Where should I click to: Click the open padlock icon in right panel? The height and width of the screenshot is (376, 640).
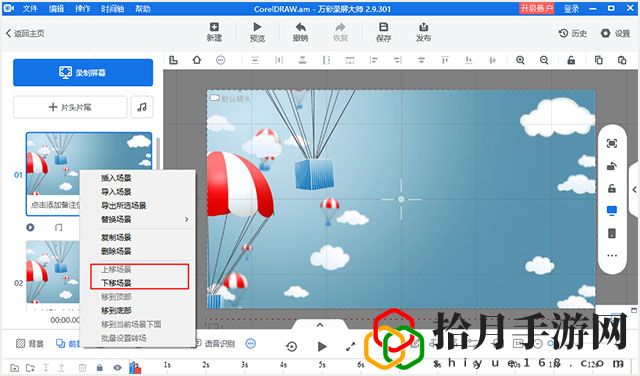[x=611, y=188]
